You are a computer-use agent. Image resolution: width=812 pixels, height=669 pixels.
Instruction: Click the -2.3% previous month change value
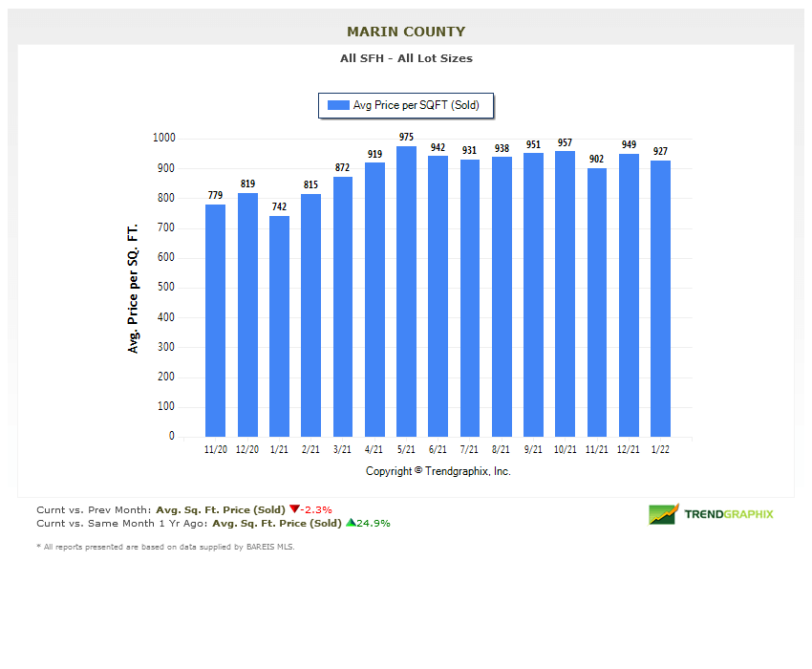tap(316, 509)
